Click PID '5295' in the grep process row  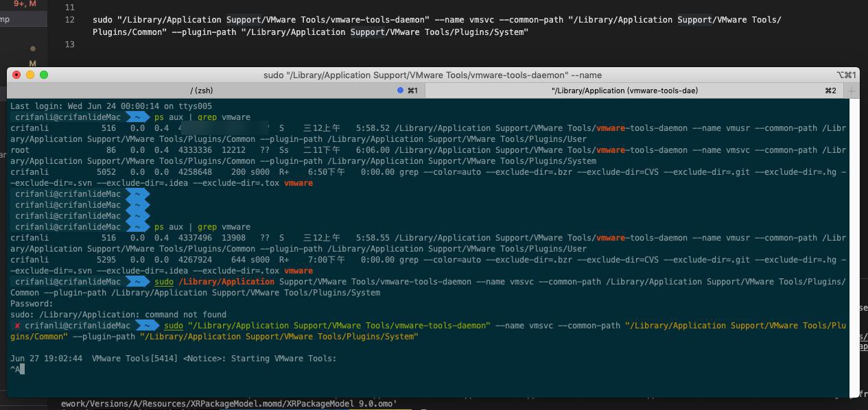(106, 260)
